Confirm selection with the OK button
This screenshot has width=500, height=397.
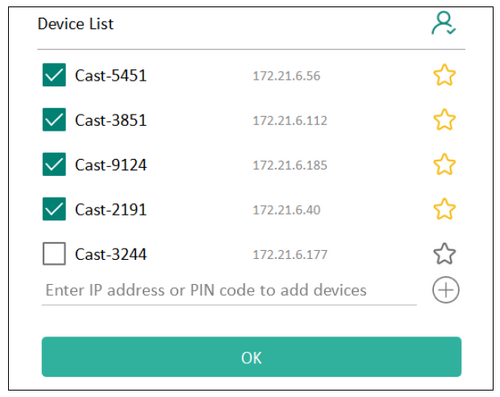[x=251, y=357]
